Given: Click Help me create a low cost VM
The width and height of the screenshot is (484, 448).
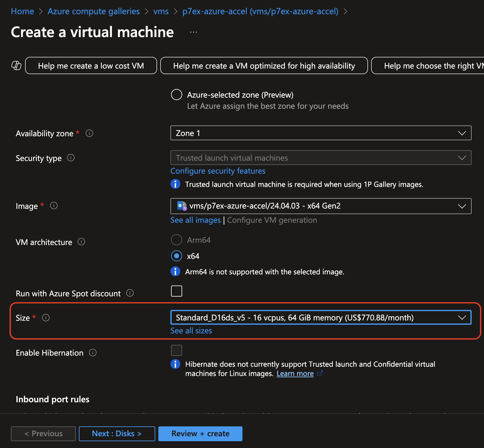Looking at the screenshot, I should [x=91, y=66].
